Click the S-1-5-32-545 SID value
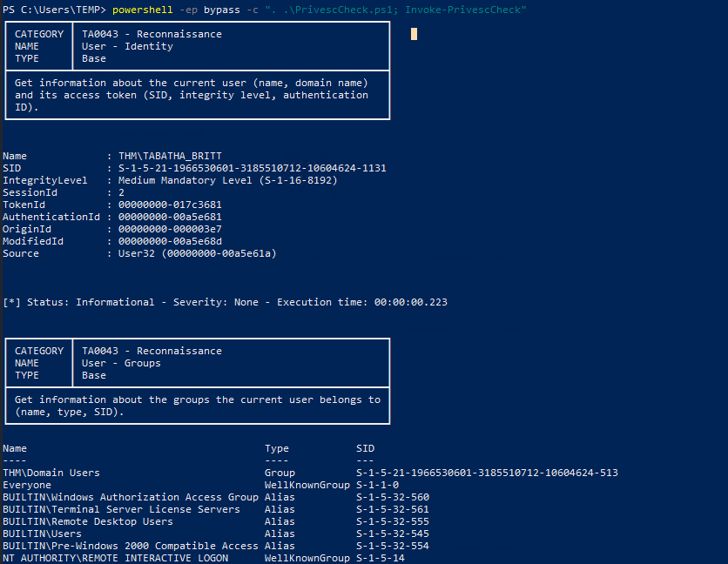The image size is (728, 564). coord(393,534)
